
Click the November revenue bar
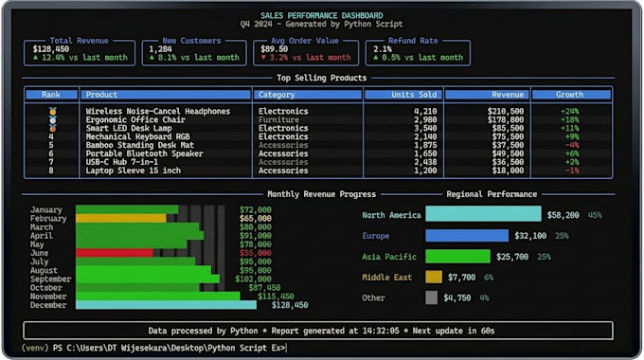pyautogui.click(x=158, y=296)
